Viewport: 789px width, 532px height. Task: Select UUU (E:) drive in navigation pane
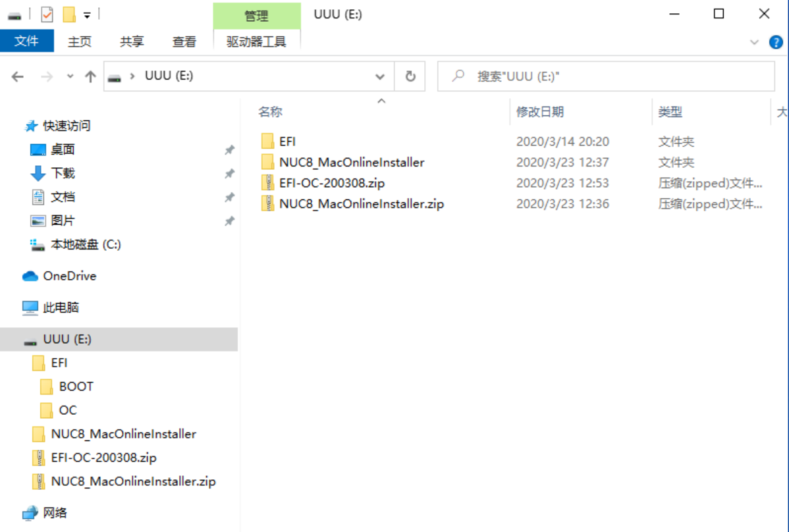point(119,340)
